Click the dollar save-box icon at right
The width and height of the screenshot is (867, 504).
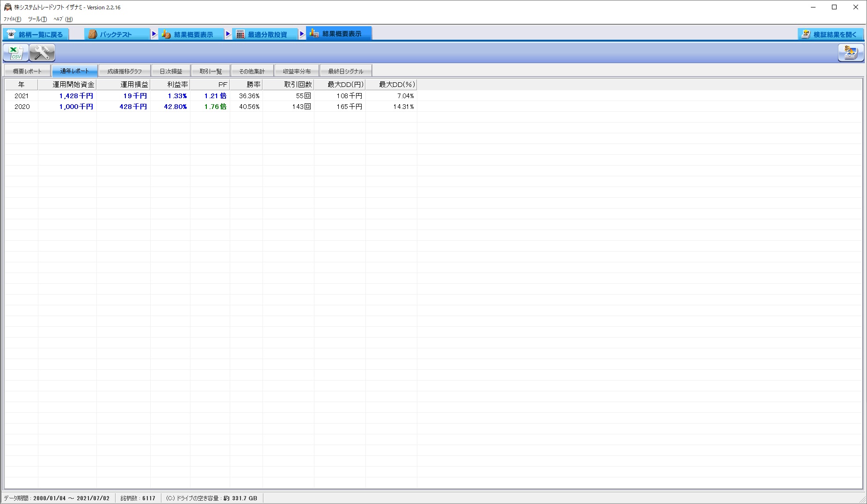coord(850,53)
